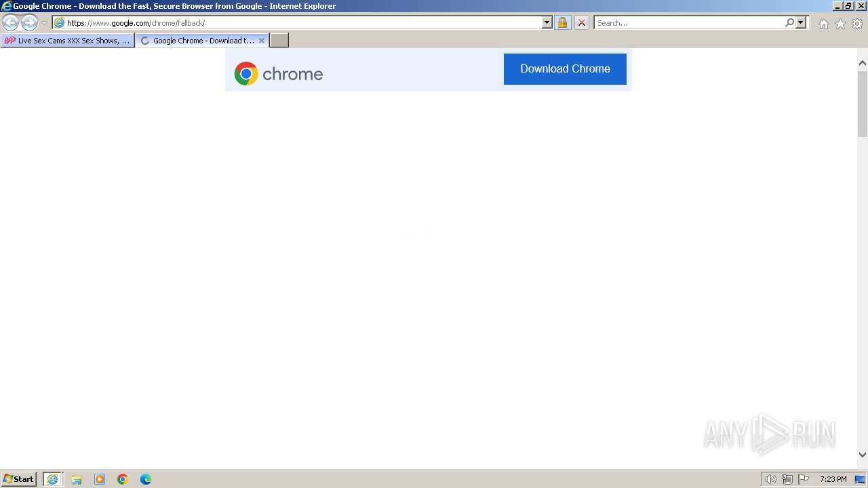Open File Explorer from taskbar
Screen dimensions: 868x488
77,479
